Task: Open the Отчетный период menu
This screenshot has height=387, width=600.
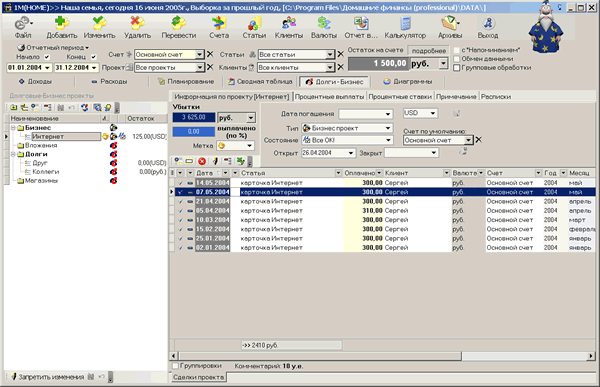Action: coord(54,47)
